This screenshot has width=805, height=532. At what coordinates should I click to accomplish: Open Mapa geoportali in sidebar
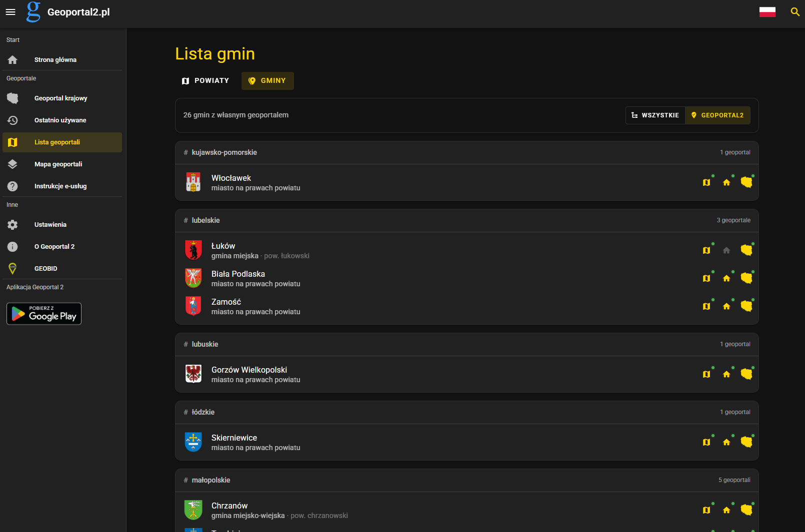58,164
